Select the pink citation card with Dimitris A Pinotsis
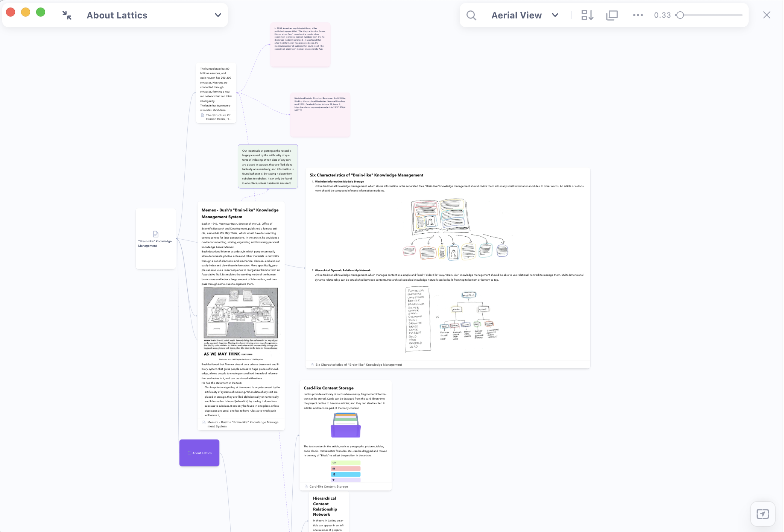Image resolution: width=784 pixels, height=532 pixels. [320, 115]
